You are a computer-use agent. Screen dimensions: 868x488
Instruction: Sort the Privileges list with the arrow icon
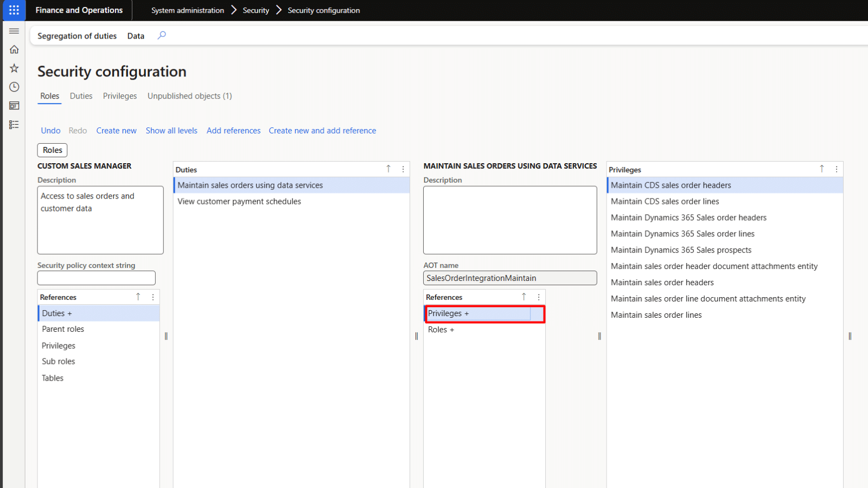click(822, 169)
